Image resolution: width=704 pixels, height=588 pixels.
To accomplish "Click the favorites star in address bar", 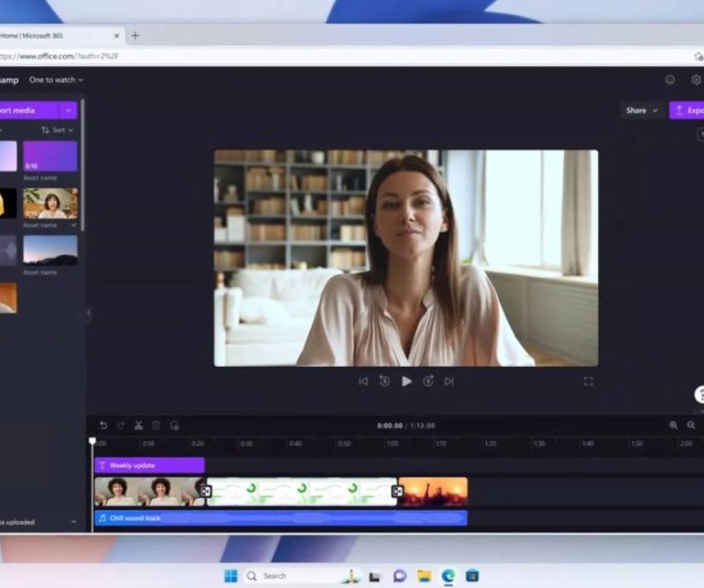I will [x=698, y=56].
